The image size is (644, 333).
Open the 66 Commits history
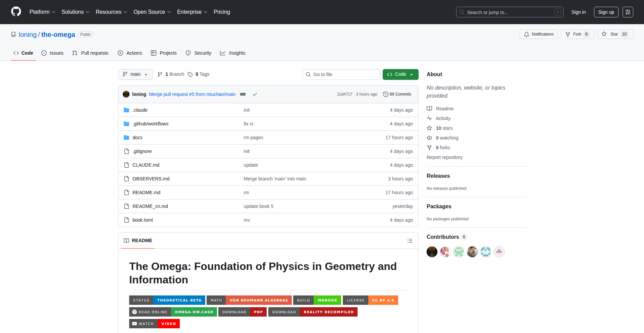pos(397,94)
